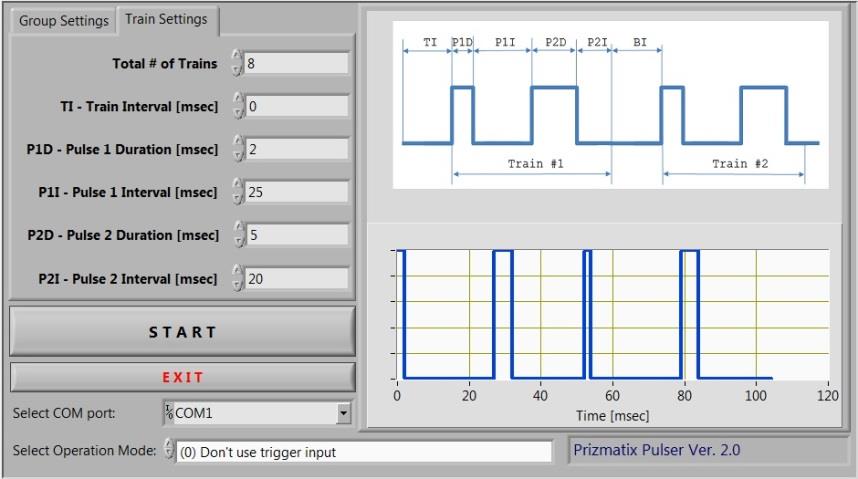Open the COM port dropdown arrow

pos(344,412)
